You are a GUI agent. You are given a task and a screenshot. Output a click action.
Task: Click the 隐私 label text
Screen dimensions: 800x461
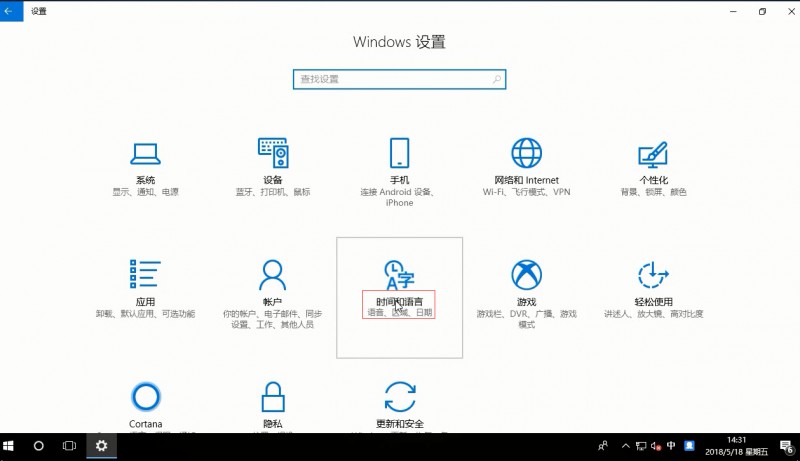(x=273, y=424)
